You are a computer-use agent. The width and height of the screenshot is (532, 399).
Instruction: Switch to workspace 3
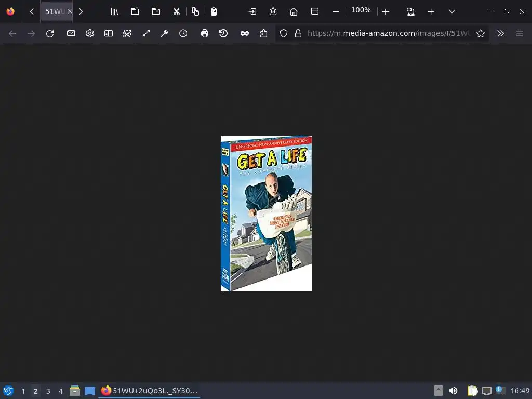click(x=48, y=391)
